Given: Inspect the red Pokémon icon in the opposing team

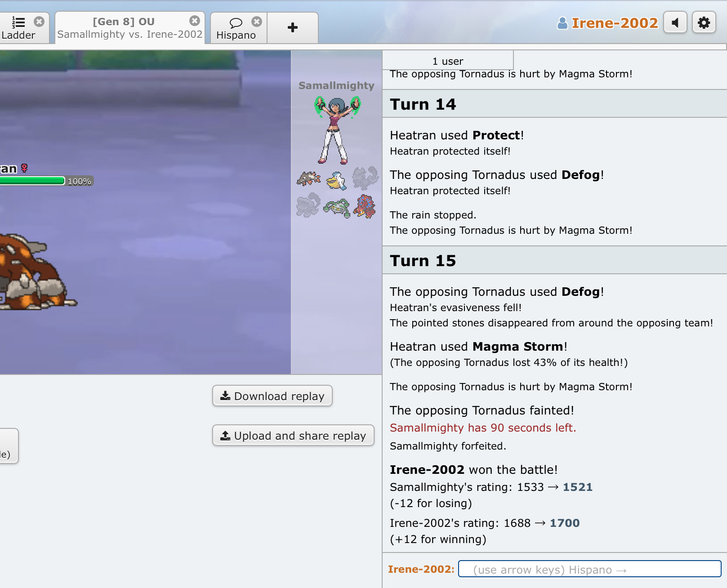Looking at the screenshot, I should pos(365,206).
